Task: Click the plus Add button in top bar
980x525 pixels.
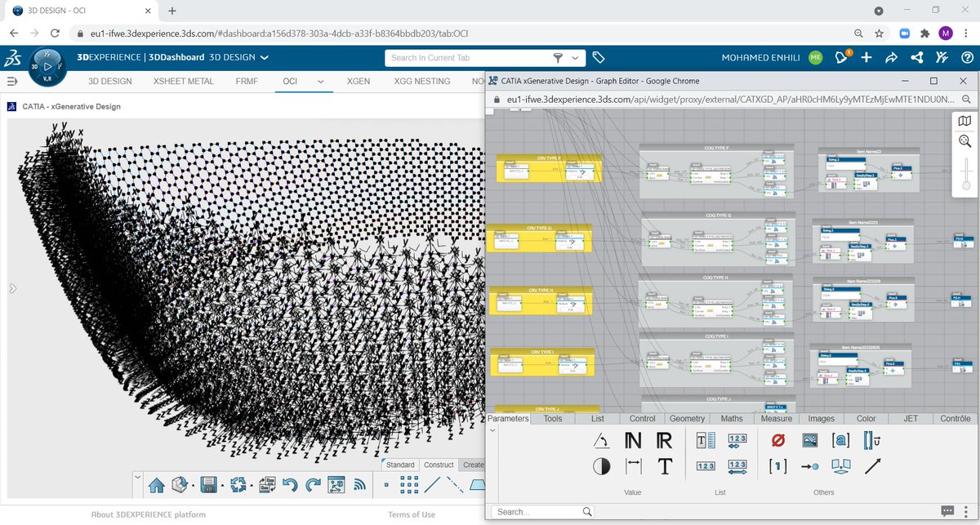Action: click(x=866, y=57)
